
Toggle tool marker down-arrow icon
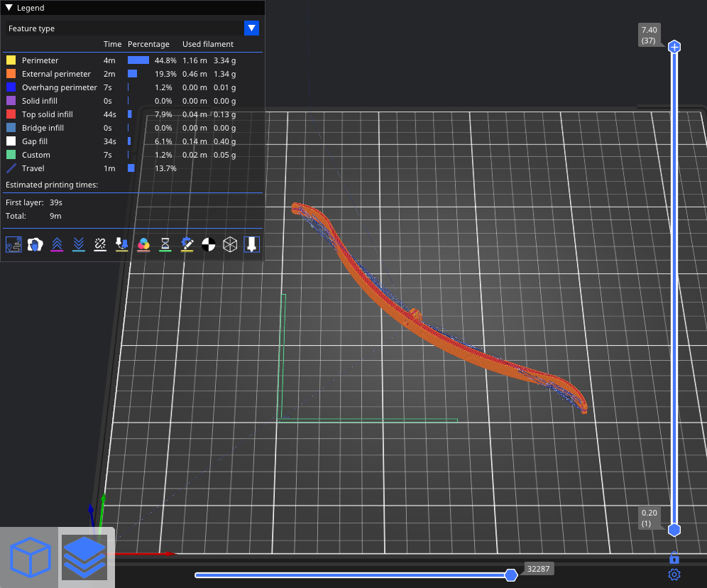pyautogui.click(x=251, y=244)
